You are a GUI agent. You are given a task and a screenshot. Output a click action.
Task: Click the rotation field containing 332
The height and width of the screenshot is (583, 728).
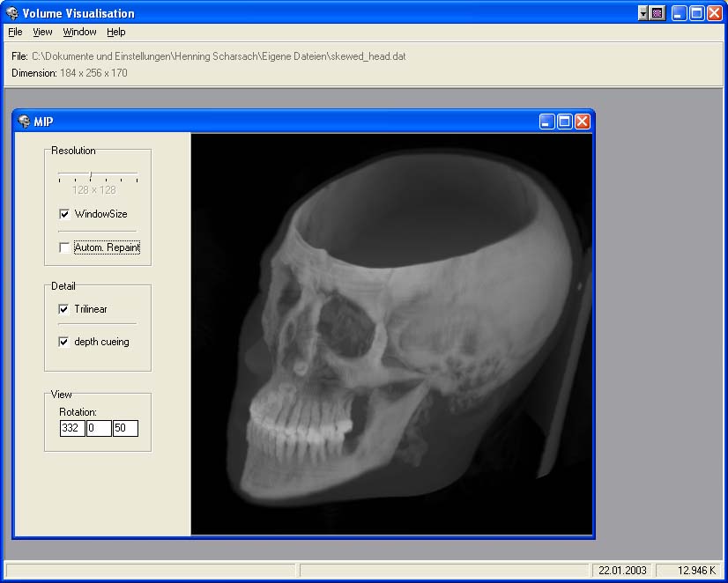pos(71,429)
